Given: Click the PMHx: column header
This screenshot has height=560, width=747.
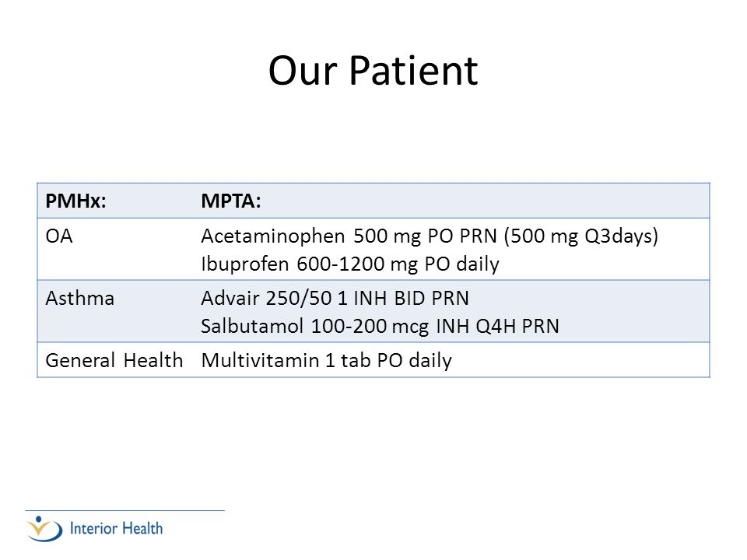Looking at the screenshot, I should [75, 201].
